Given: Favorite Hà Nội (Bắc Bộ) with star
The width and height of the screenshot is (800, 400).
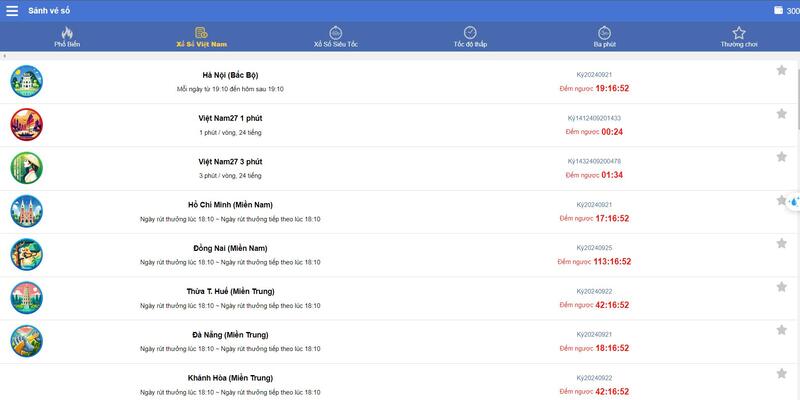Looking at the screenshot, I should tap(781, 70).
